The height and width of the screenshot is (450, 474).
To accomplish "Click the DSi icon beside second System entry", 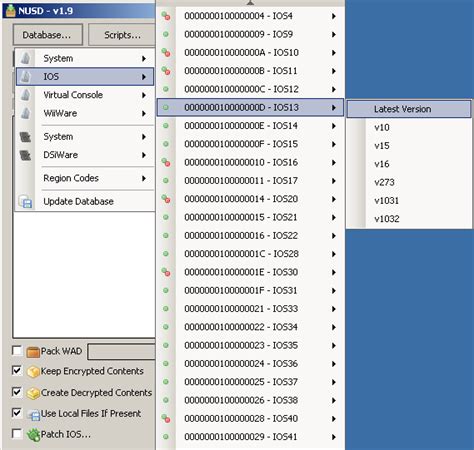I will click(x=25, y=137).
